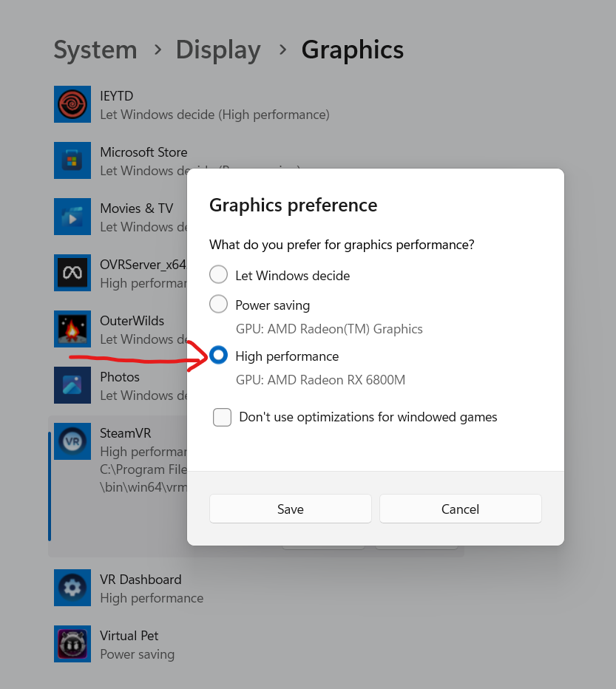Choose the Power saving radio button
Viewport: 616px width, 689px height.
pos(218,304)
